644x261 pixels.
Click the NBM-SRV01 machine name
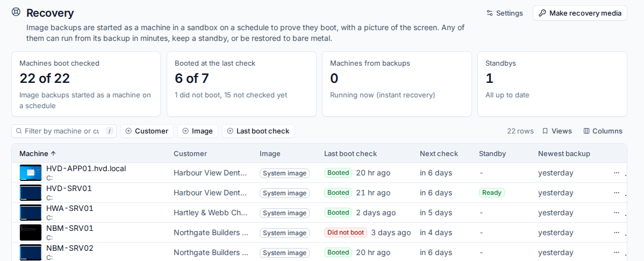point(70,228)
